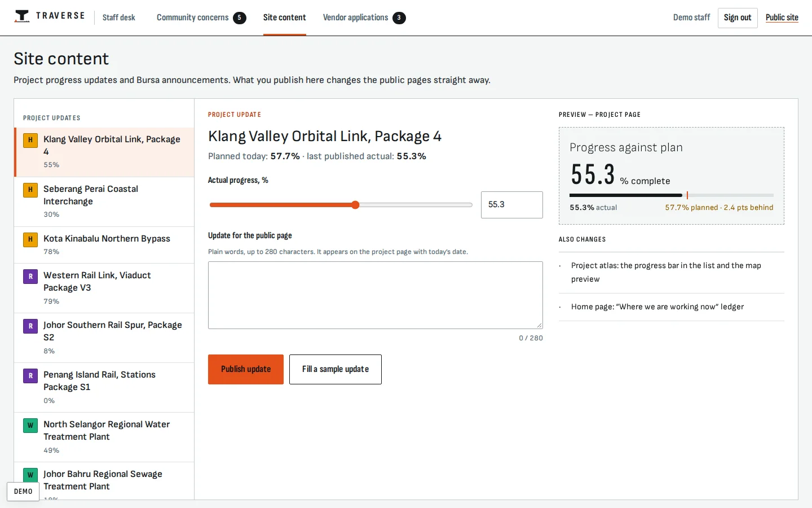Click R badge beside Western Rail Link Viaduct

pyautogui.click(x=30, y=276)
